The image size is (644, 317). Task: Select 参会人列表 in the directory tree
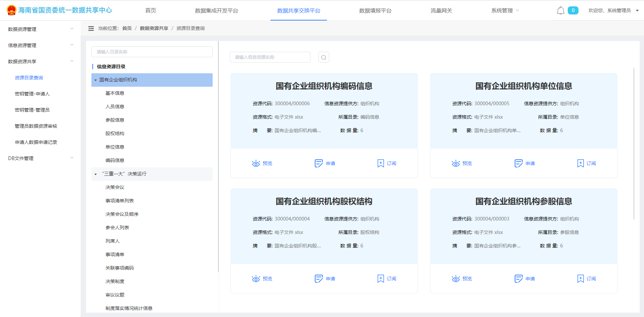point(117,228)
